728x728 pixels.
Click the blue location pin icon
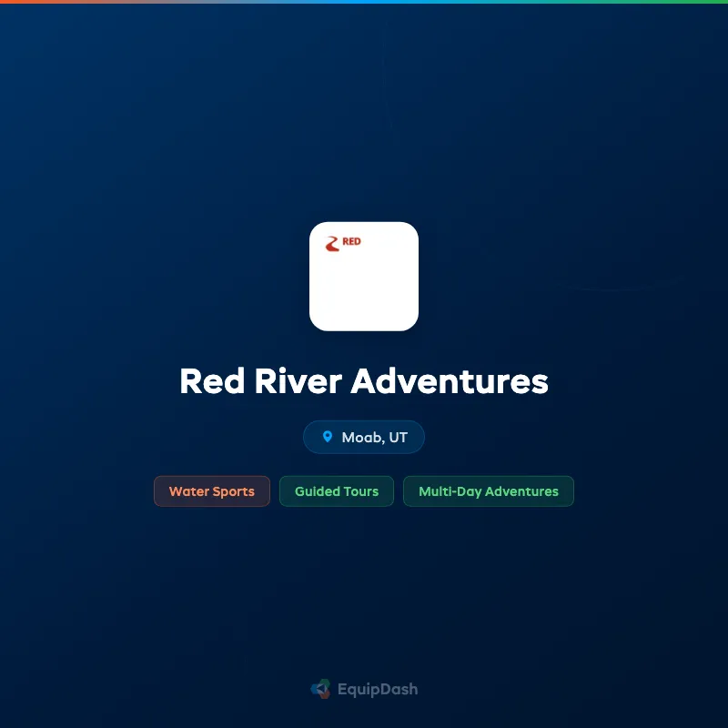click(x=329, y=437)
